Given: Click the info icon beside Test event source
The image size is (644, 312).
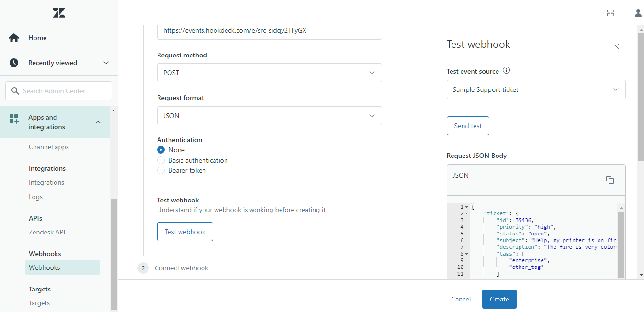Looking at the screenshot, I should pyautogui.click(x=506, y=70).
